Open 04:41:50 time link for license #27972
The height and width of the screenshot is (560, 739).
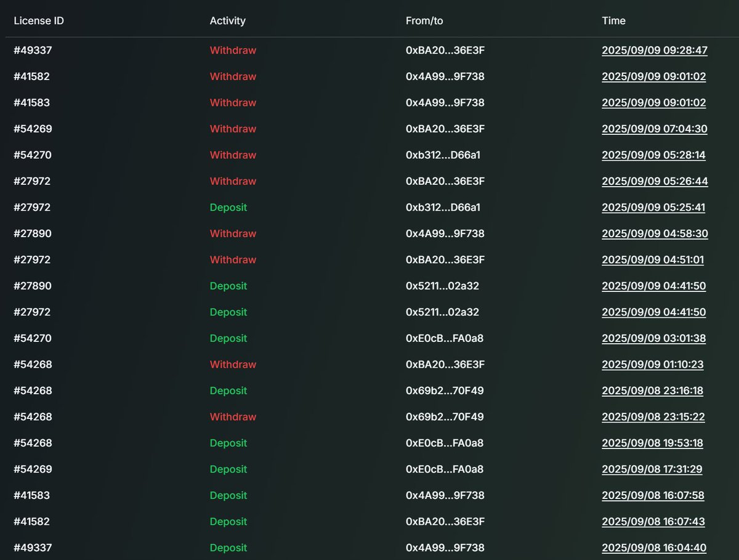coord(654,312)
